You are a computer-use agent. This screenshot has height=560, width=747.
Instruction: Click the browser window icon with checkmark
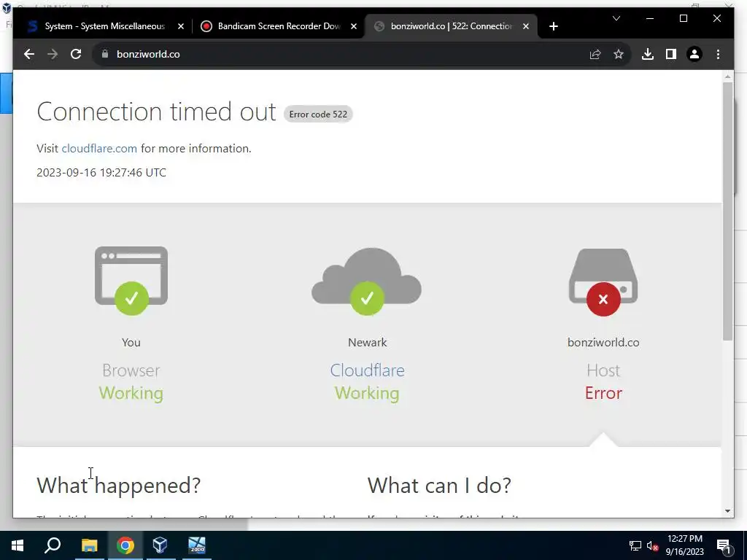131,281
